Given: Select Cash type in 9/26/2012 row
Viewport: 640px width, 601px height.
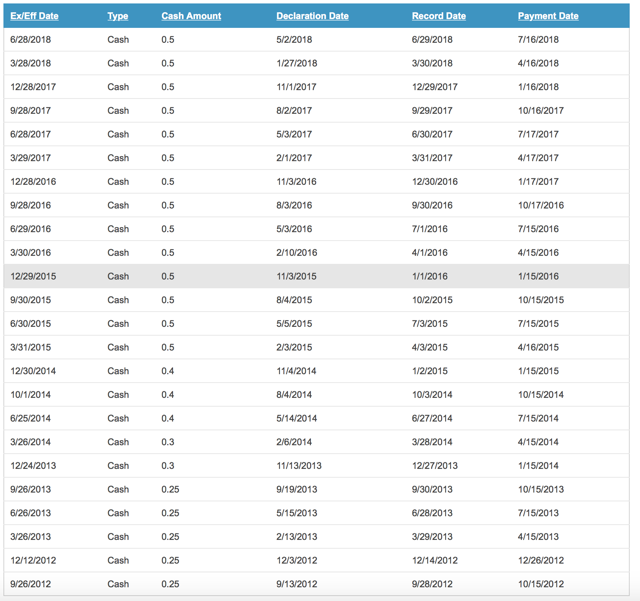Looking at the screenshot, I should (x=118, y=584).
